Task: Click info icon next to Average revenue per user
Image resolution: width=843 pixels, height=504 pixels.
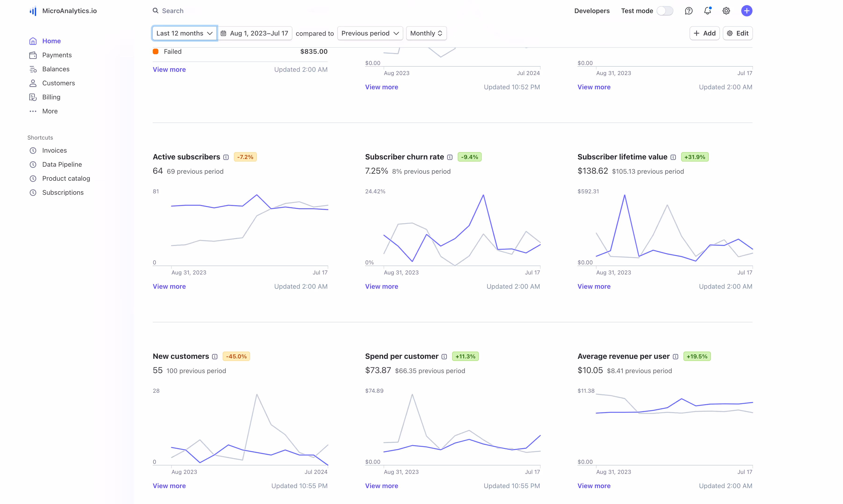Action: tap(675, 356)
